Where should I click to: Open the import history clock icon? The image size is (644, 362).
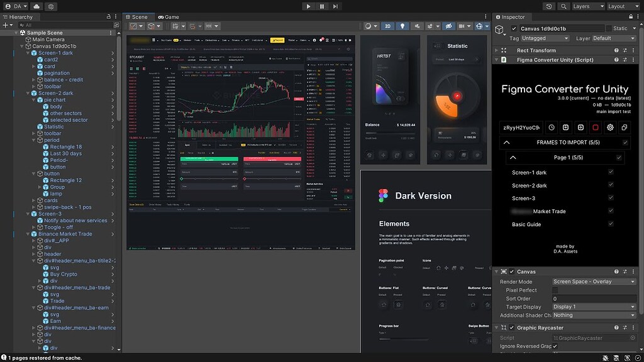click(x=552, y=128)
